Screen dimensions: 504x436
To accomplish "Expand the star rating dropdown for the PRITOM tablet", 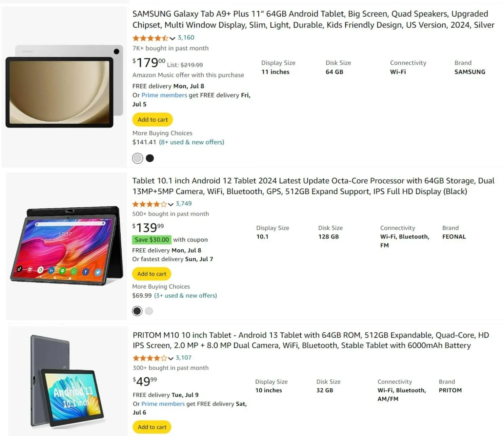I will point(170,358).
